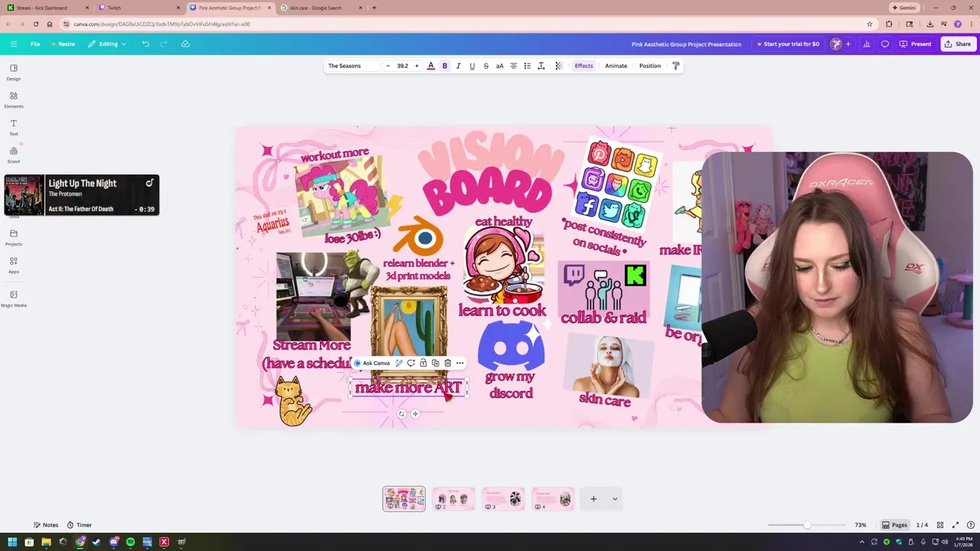Open the font dropdown showing The Seasons
This screenshot has width=980, height=551.
point(353,66)
